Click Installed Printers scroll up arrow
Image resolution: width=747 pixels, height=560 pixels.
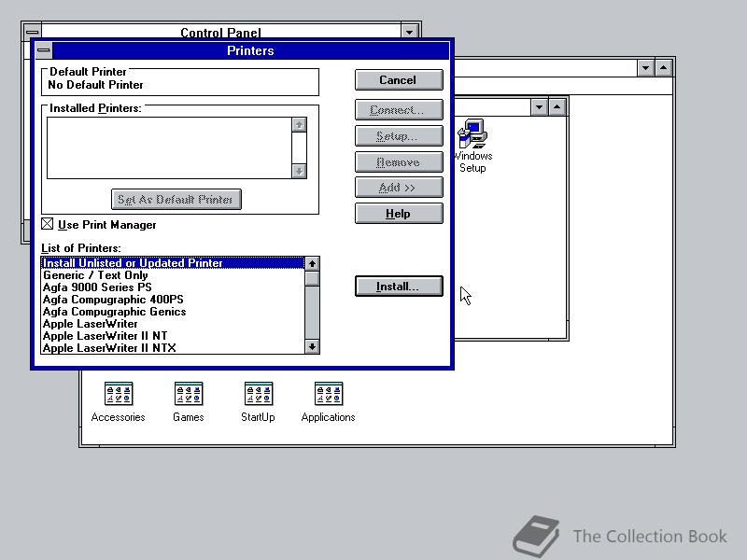coord(299,125)
